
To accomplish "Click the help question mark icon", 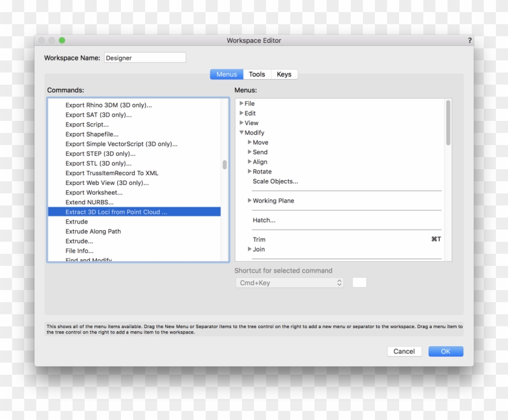I will click(470, 40).
